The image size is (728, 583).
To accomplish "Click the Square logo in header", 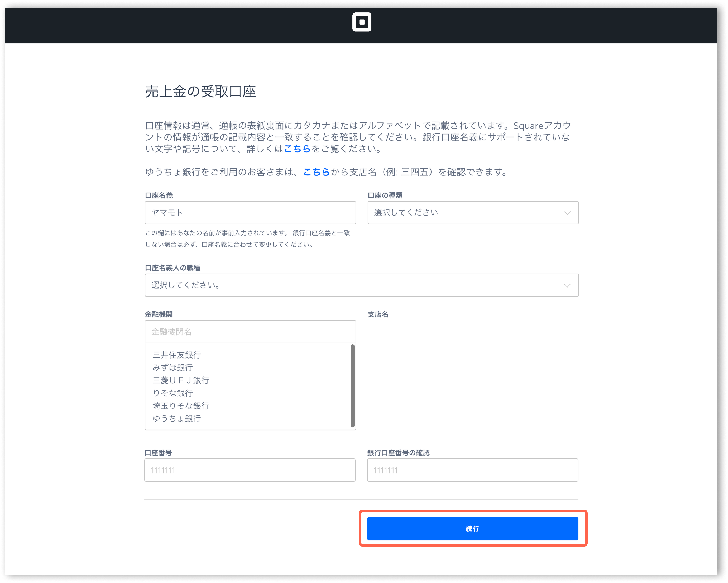I will pyautogui.click(x=362, y=22).
